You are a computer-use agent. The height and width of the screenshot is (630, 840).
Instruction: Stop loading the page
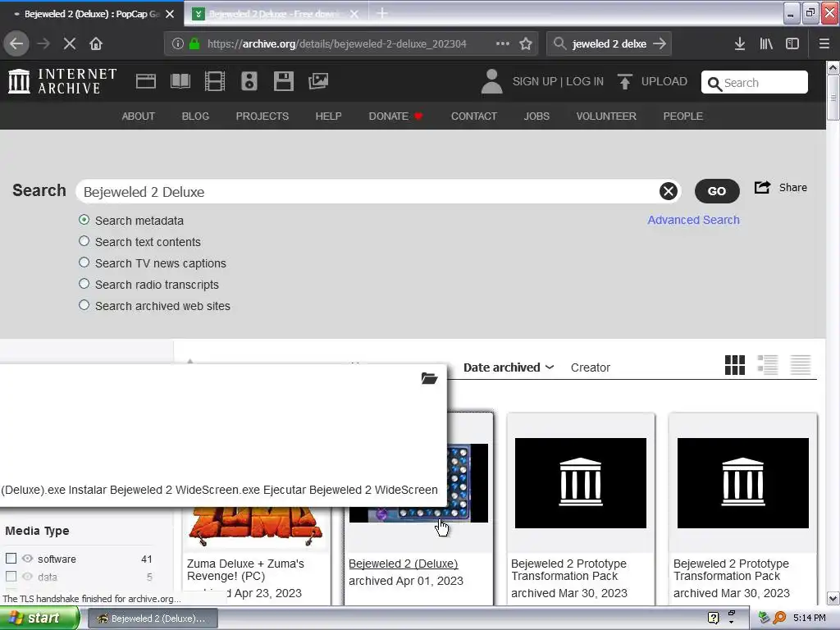(69, 43)
